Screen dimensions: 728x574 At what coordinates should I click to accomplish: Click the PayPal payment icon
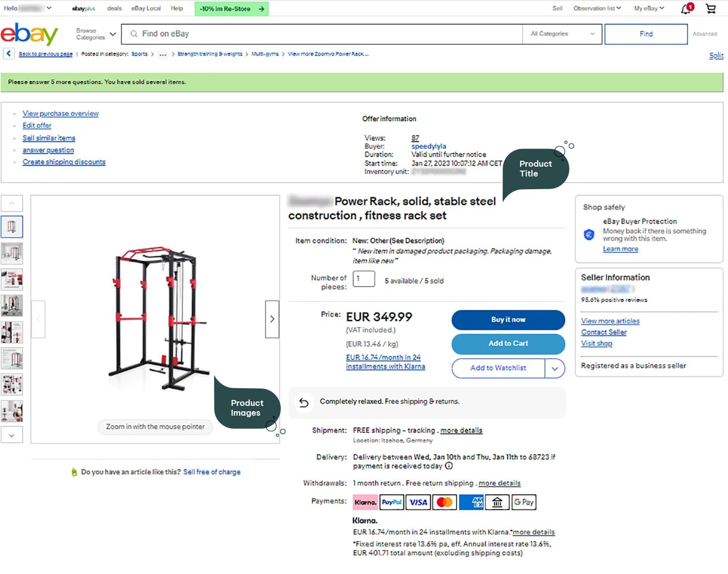click(x=391, y=502)
